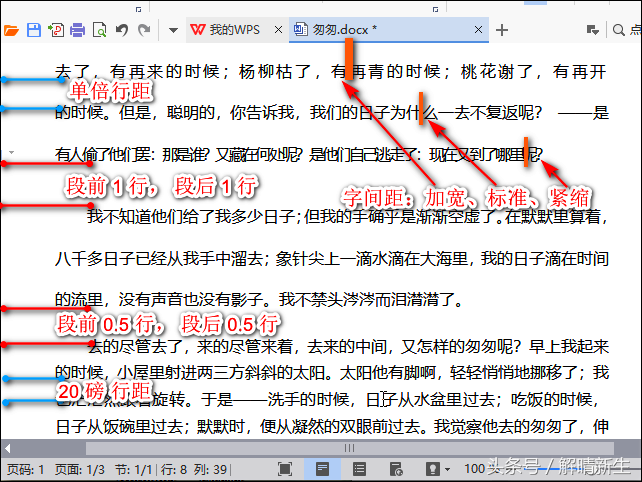The image size is (642, 482).
Task: Click the text line starting 八千多日子已经
Action: (332, 259)
